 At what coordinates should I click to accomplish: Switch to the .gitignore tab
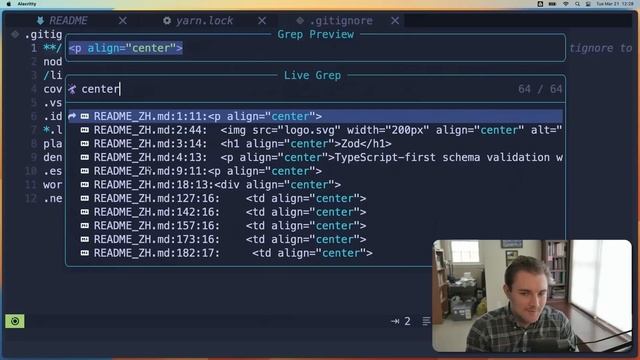(341, 20)
